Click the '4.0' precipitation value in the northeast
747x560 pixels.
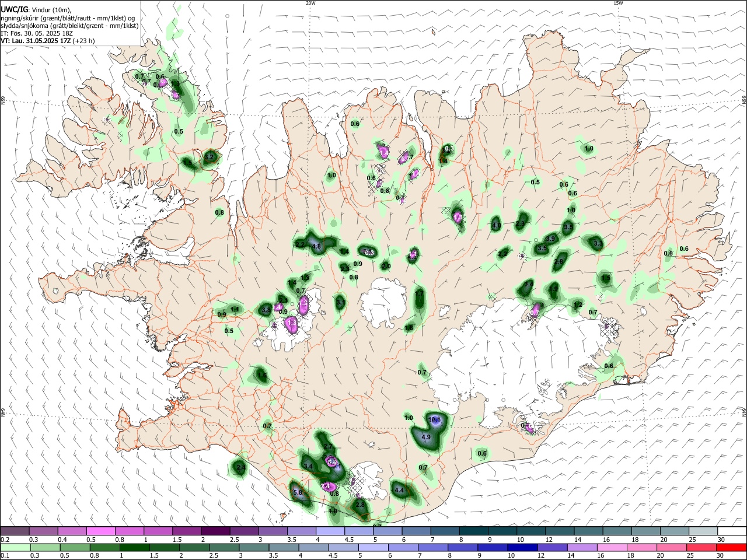pyautogui.click(x=497, y=225)
